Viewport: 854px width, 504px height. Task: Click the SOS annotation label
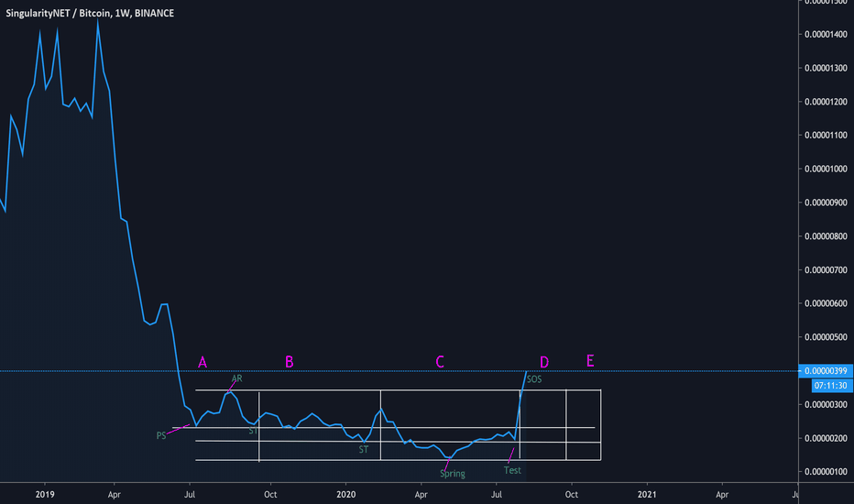(534, 379)
